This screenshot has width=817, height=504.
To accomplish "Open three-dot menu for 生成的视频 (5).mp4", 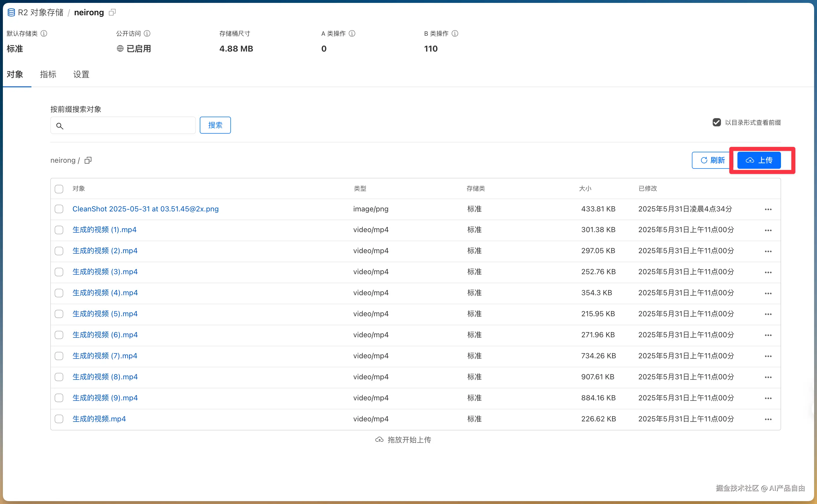I will (x=768, y=314).
